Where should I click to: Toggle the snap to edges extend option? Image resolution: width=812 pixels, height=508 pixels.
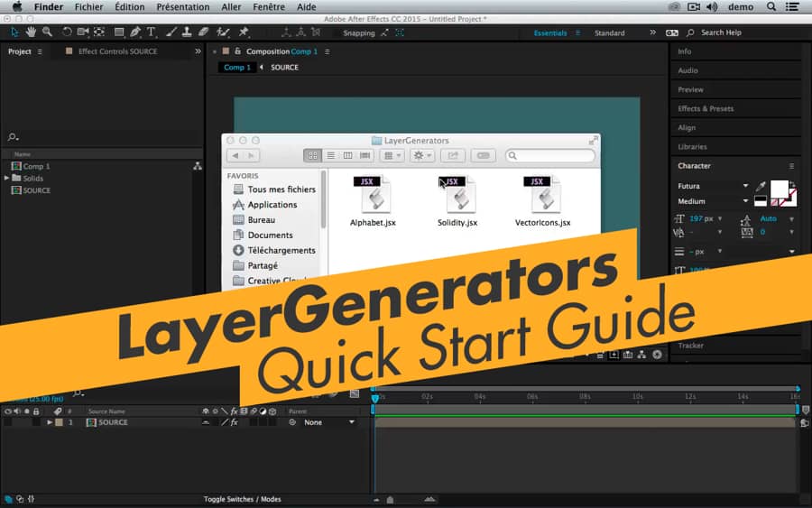tap(384, 32)
